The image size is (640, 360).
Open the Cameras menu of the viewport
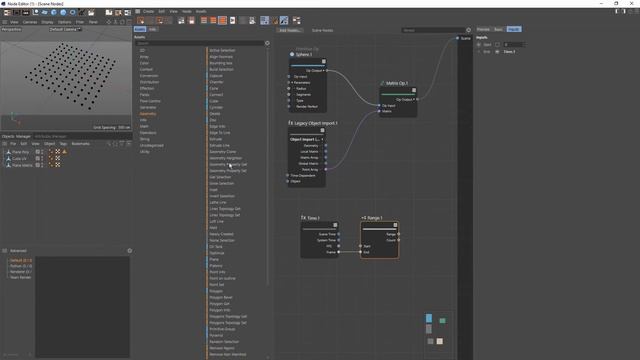(30, 22)
